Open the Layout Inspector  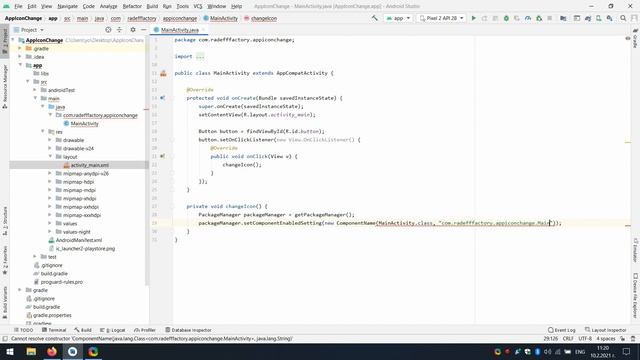[606, 330]
